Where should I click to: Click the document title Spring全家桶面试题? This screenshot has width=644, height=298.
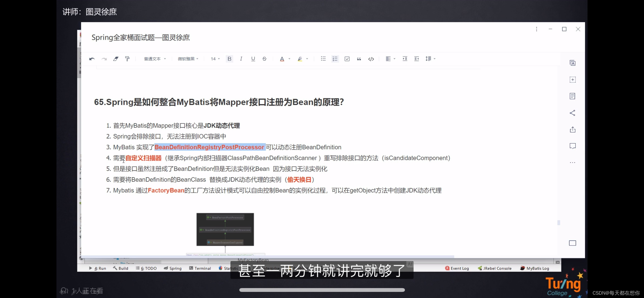[141, 38]
